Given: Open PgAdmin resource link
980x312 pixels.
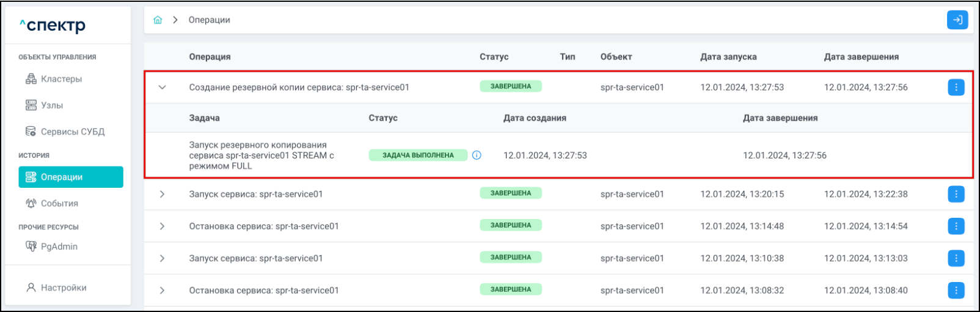Looking at the screenshot, I should (x=59, y=247).
